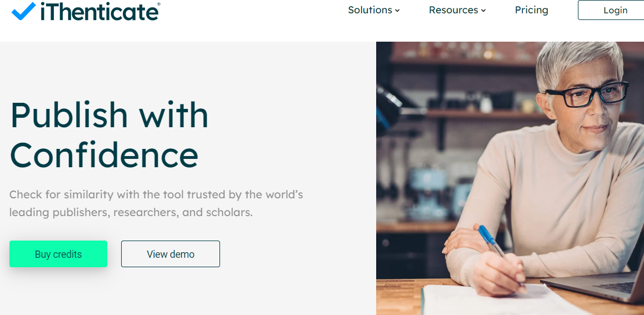The height and width of the screenshot is (315, 644).
Task: Expand the Resources menu
Action: click(x=457, y=10)
